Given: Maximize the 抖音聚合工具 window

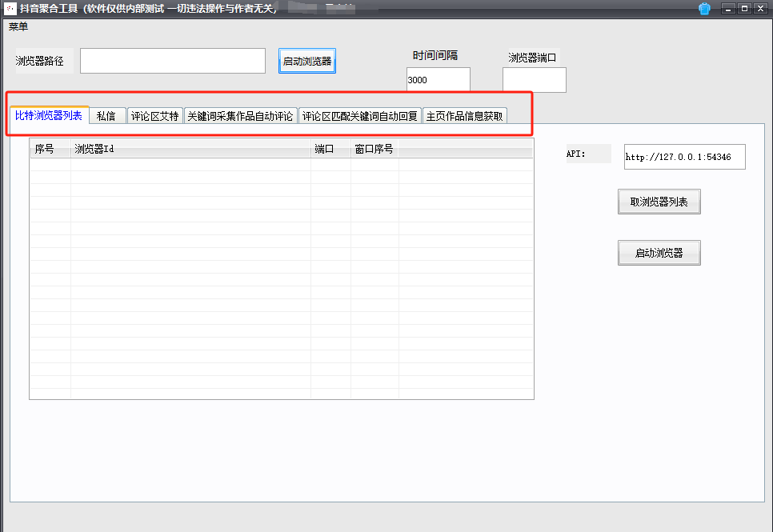Looking at the screenshot, I should (x=744, y=8).
